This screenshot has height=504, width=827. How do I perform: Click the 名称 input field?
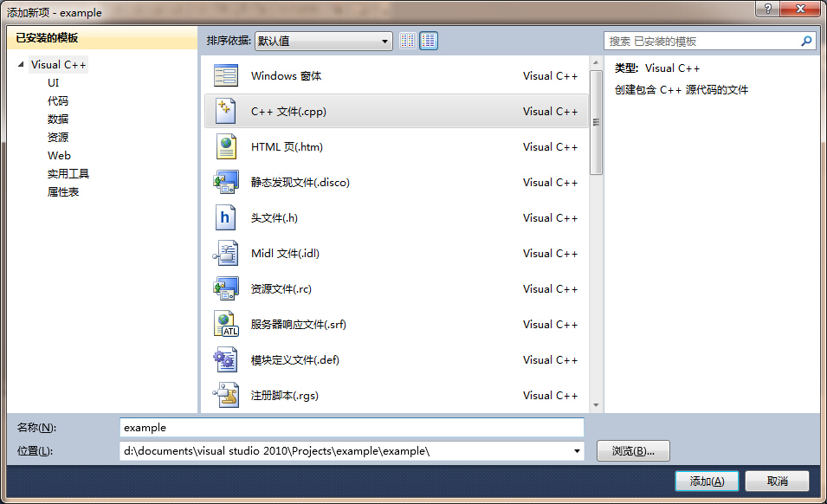click(352, 428)
